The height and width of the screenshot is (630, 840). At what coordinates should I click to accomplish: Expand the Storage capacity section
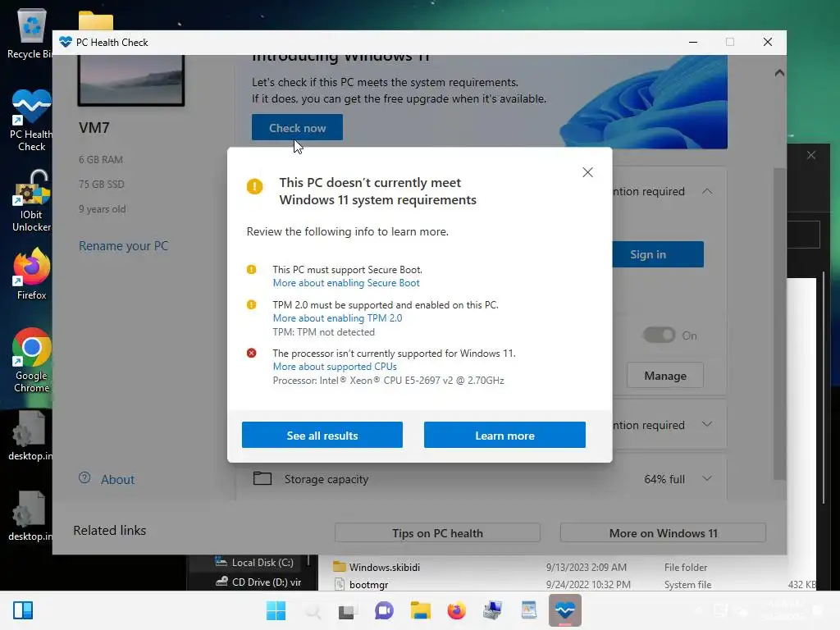point(707,478)
